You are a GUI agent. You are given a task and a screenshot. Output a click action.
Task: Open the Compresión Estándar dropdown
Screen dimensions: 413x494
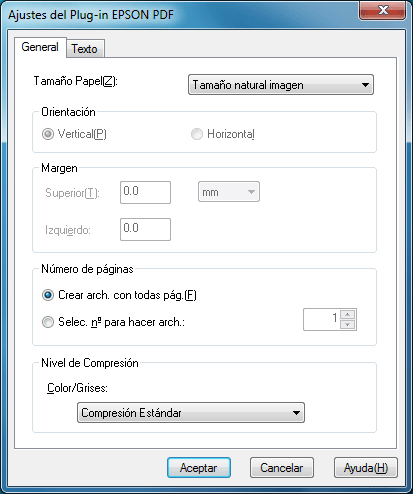tap(191, 413)
